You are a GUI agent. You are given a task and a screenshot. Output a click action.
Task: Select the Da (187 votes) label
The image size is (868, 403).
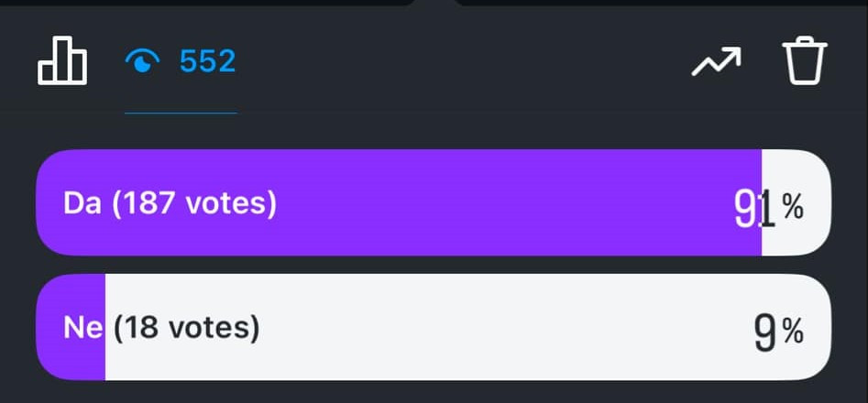click(170, 203)
